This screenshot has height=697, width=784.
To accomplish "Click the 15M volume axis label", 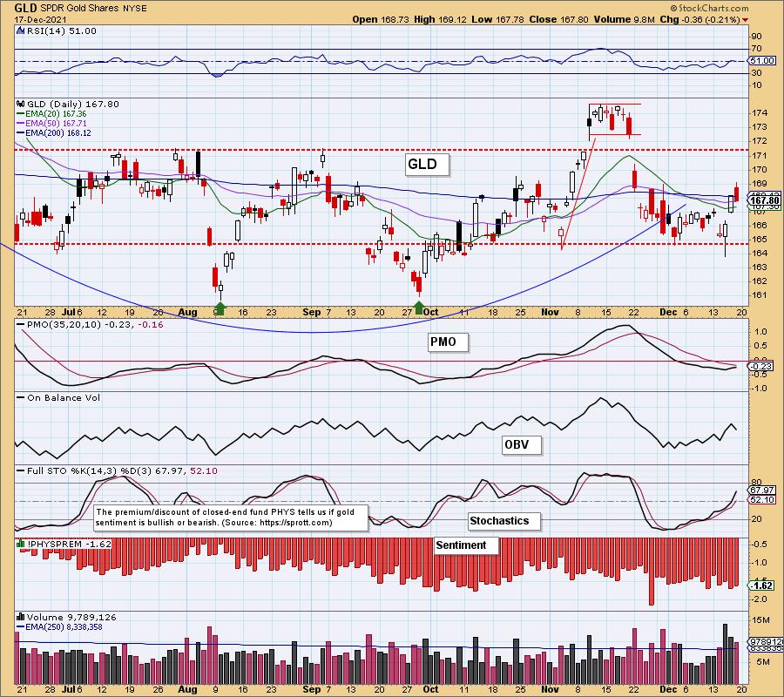I will [762, 620].
